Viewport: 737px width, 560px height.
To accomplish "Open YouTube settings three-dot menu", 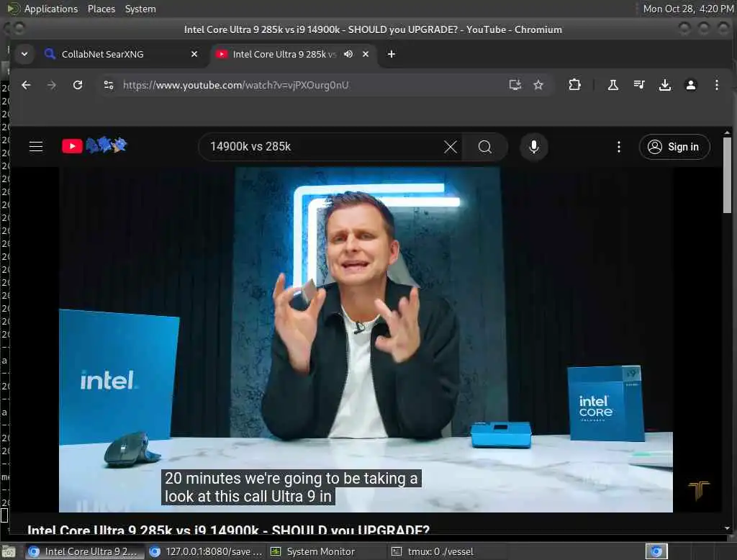I will pos(618,147).
